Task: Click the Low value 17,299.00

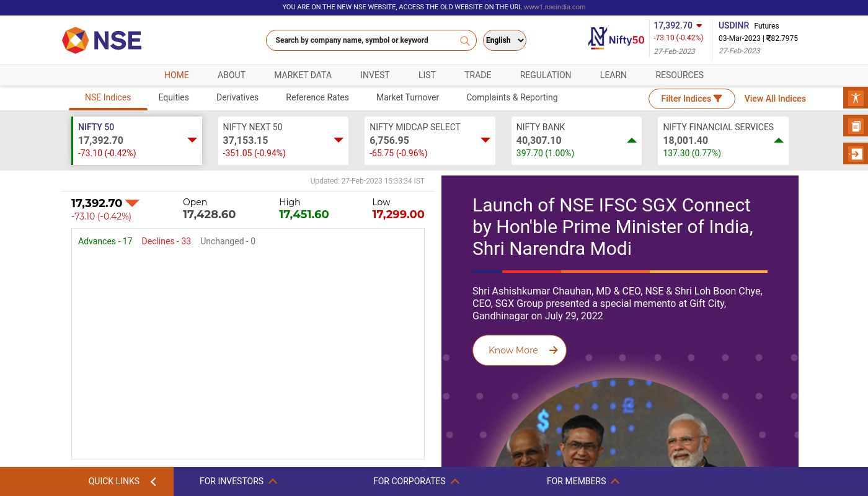Action: tap(398, 215)
